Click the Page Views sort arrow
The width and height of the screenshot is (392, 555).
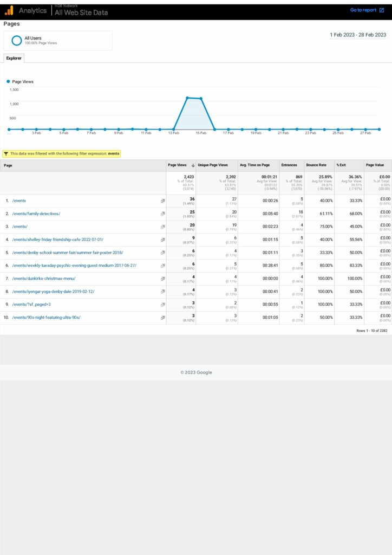(x=193, y=165)
